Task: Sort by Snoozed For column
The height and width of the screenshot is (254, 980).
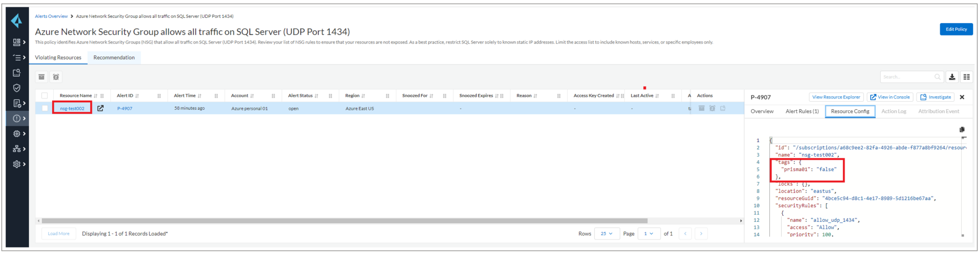Action: [431, 96]
